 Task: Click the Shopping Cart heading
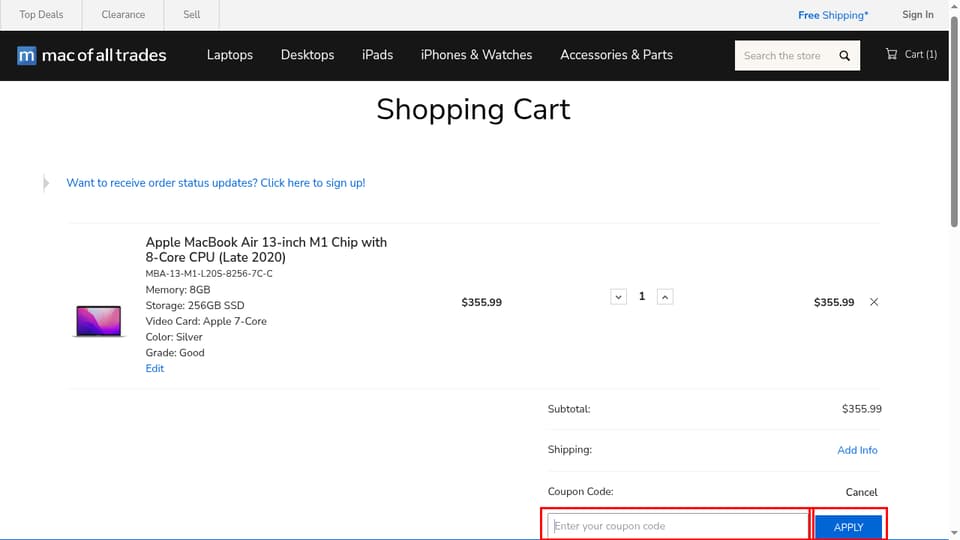[473, 110]
